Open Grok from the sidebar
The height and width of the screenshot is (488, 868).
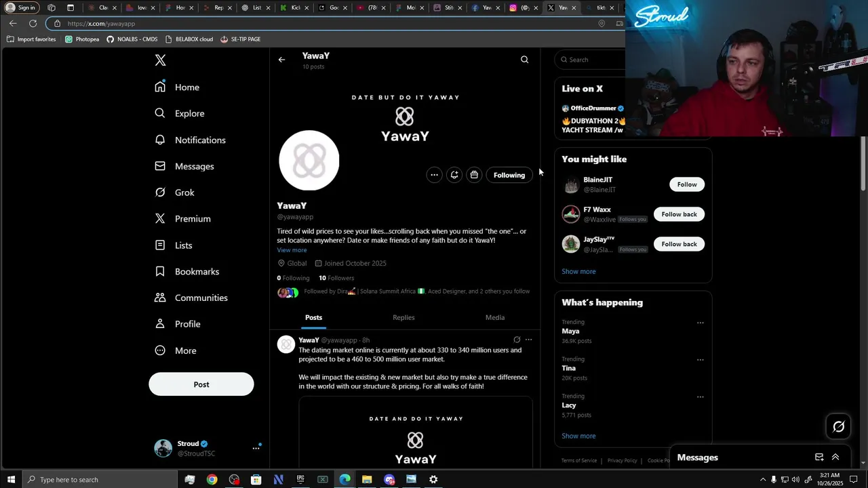coord(174,192)
